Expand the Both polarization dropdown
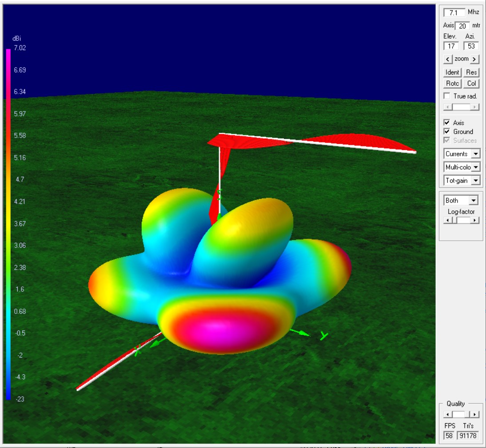 point(474,201)
